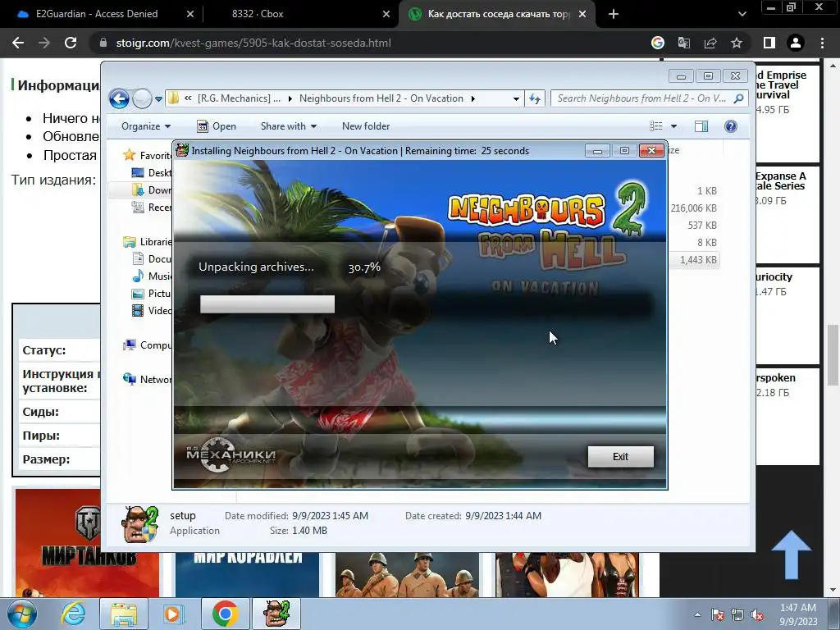Open Chrome three-dot menu
840x630 pixels.
coord(822,43)
